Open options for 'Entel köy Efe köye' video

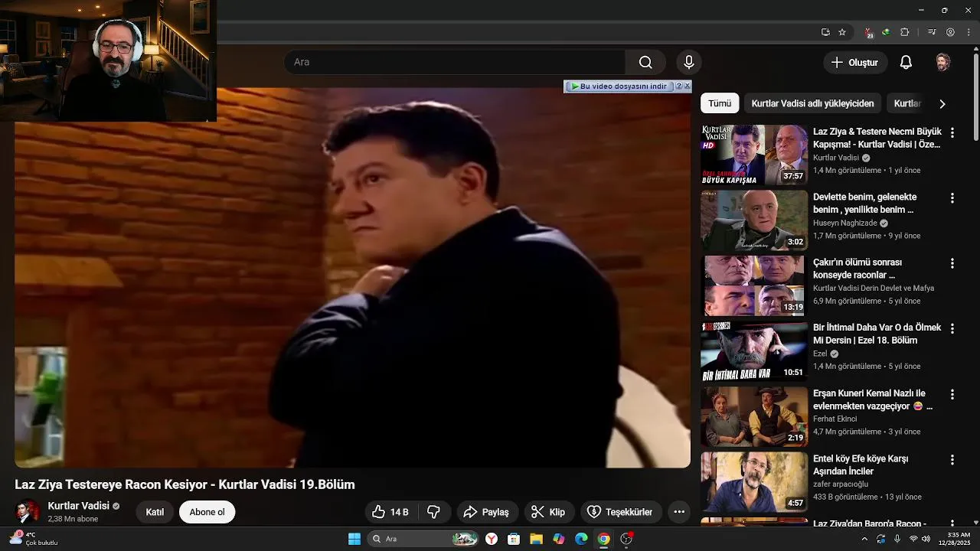pos(952,460)
